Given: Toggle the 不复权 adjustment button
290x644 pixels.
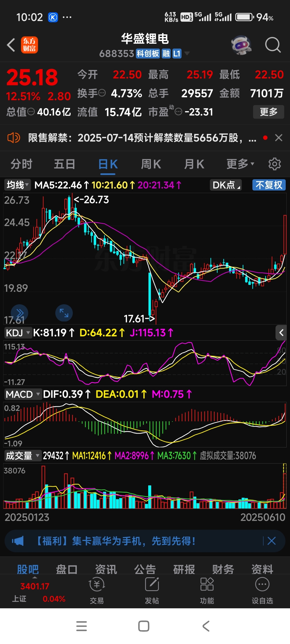Looking at the screenshot, I should click(269, 185).
